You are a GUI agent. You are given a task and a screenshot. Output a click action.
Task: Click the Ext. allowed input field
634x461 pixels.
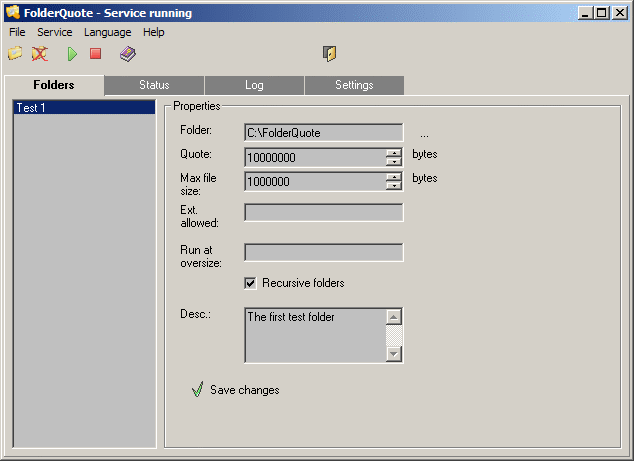323,212
